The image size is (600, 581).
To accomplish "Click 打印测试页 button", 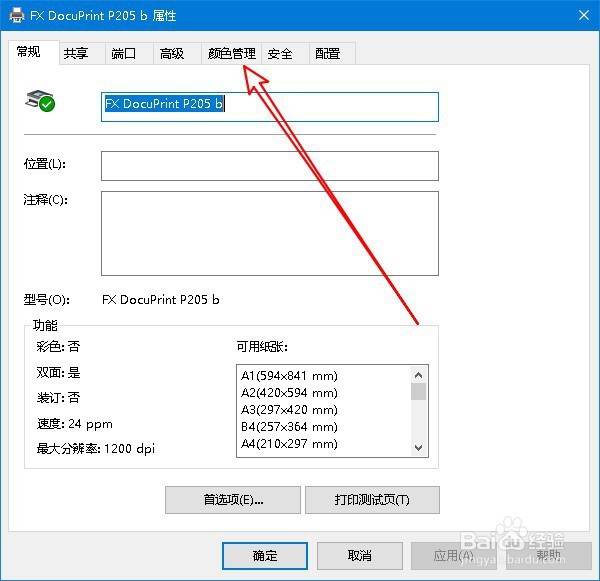I will coord(372,500).
